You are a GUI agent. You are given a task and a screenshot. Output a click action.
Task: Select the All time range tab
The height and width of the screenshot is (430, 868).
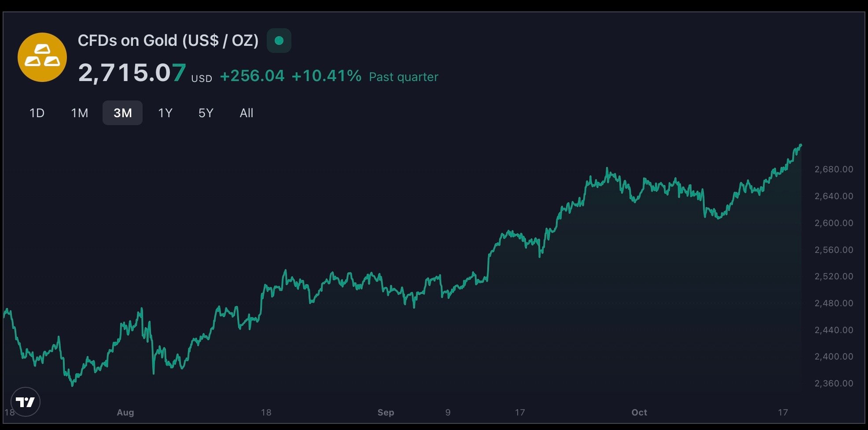246,113
